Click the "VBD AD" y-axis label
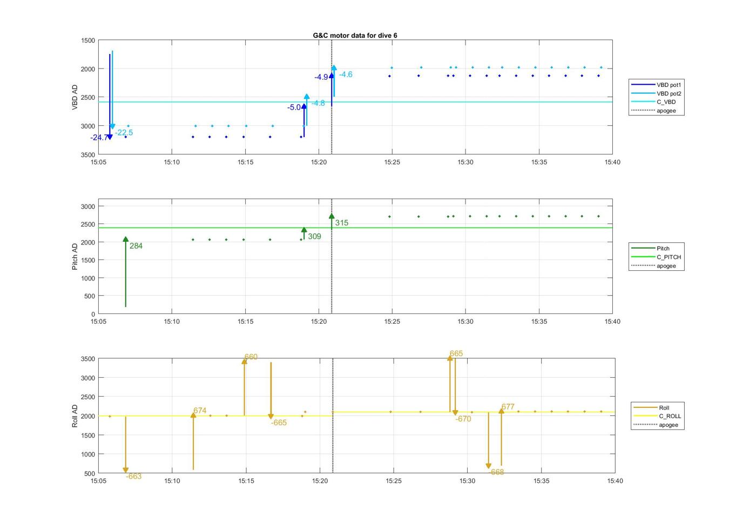The width and height of the screenshot is (756, 532). pos(75,97)
